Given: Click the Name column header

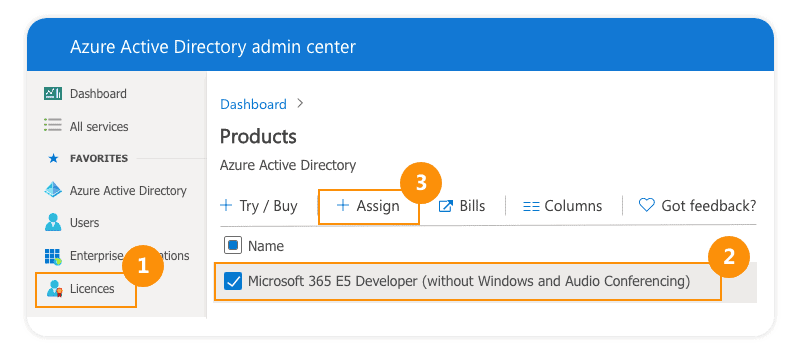Looking at the screenshot, I should pos(266,246).
